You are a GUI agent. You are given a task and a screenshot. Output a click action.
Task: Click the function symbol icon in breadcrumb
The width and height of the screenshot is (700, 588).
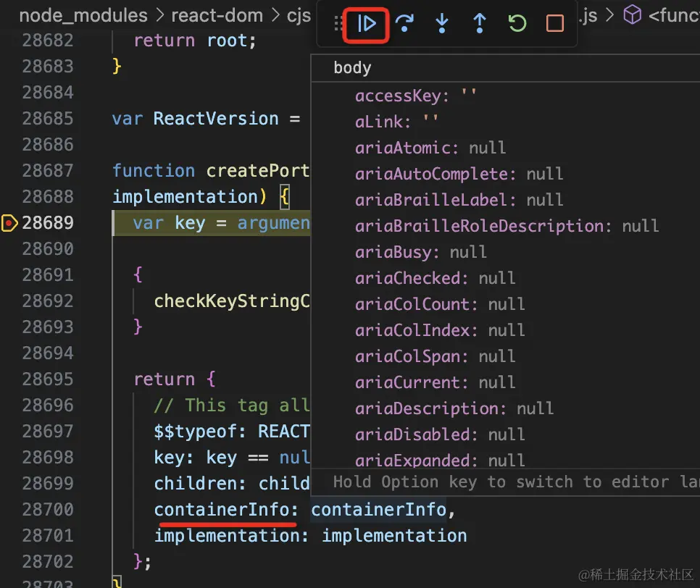(x=632, y=14)
